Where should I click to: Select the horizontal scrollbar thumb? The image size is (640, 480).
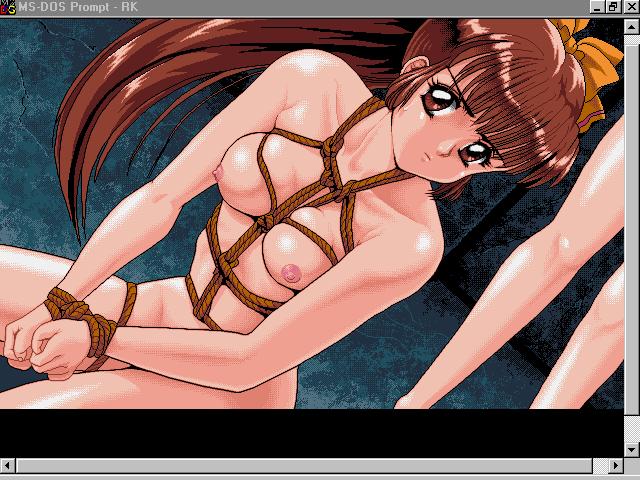click(x=300, y=466)
